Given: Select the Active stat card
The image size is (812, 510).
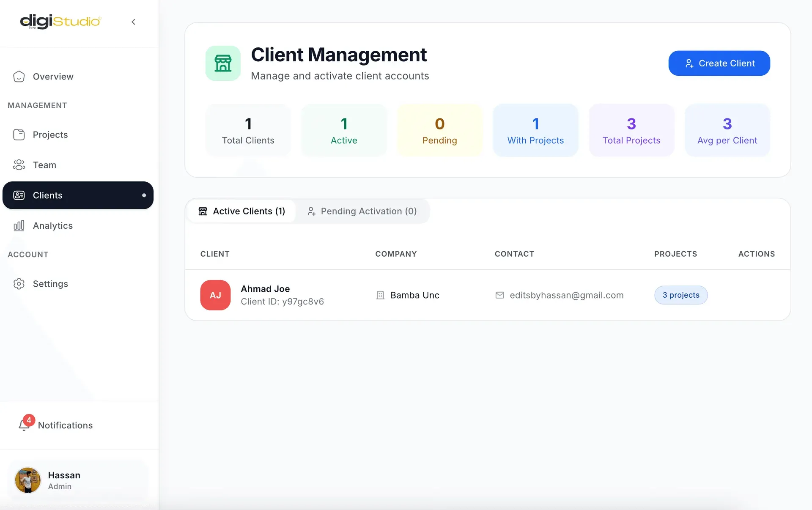Looking at the screenshot, I should [x=344, y=130].
